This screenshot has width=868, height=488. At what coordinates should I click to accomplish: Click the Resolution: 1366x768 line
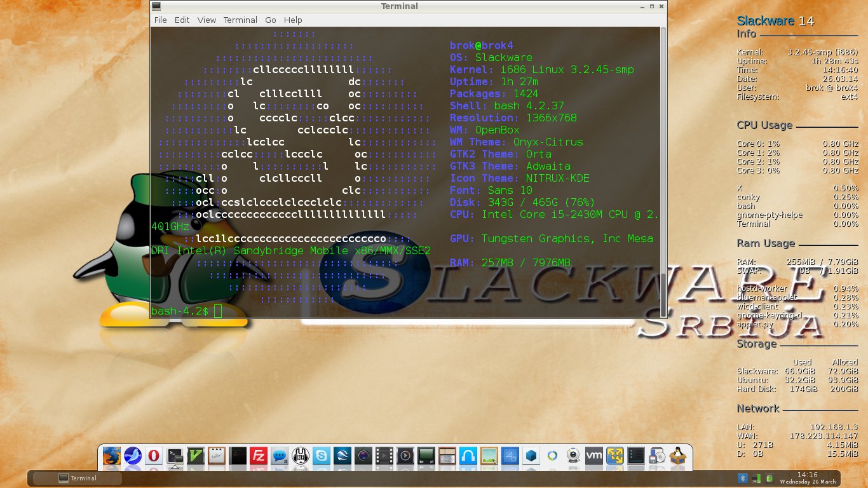[x=513, y=118]
